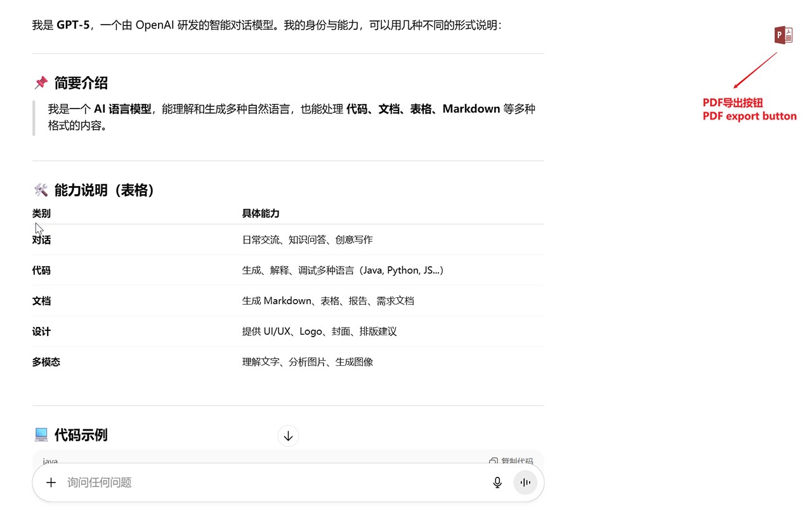
Task: Click the 理解文字、分析图片、生成图像 cell
Action: (x=308, y=362)
